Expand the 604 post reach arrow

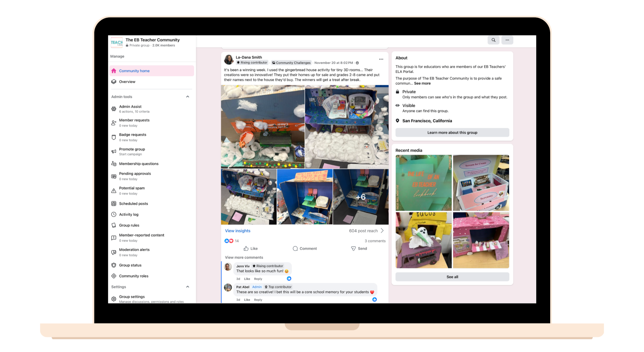coord(382,231)
